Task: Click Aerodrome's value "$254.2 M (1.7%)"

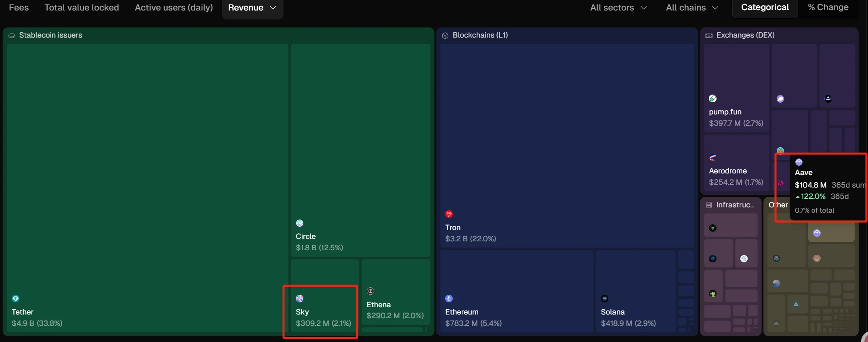Action: click(x=736, y=182)
